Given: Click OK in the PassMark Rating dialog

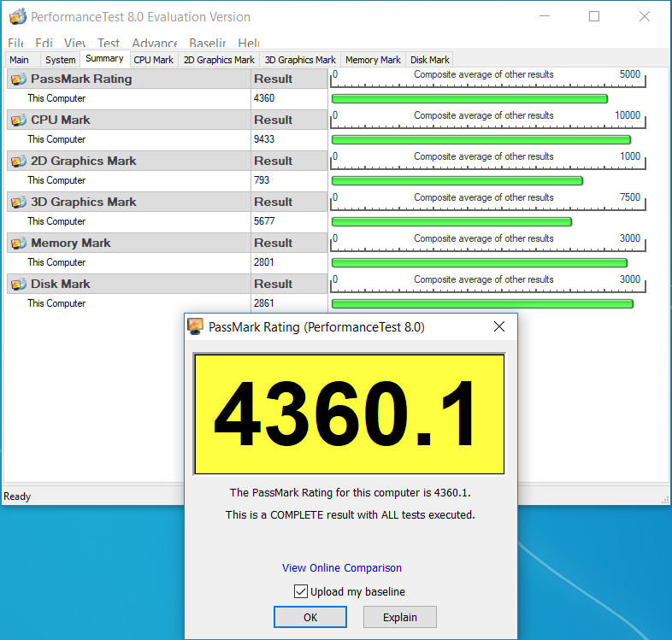Looking at the screenshot, I should [310, 617].
